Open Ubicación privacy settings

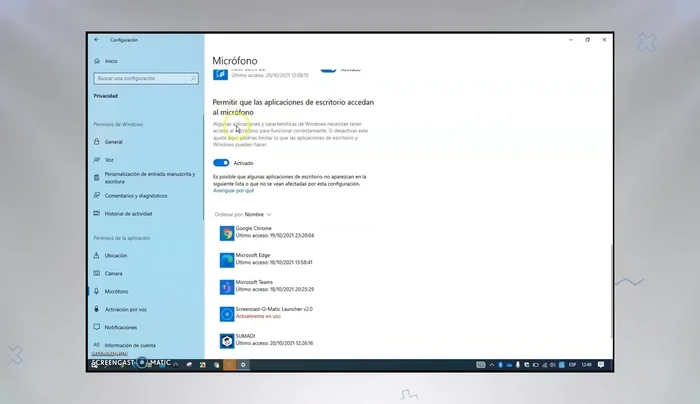click(x=116, y=256)
